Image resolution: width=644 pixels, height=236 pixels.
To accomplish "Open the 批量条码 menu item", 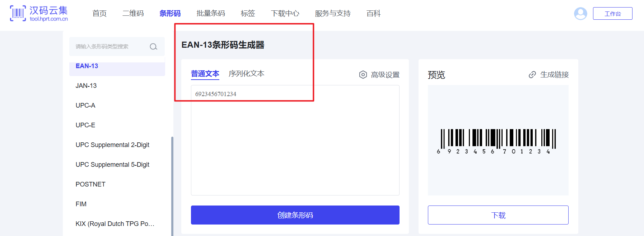I will (x=211, y=13).
